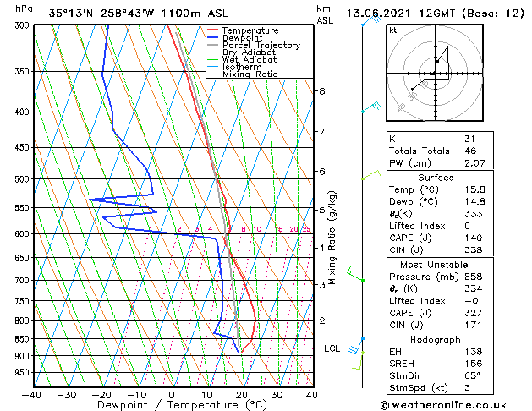Click the km ASL axis heading

[x=324, y=14]
